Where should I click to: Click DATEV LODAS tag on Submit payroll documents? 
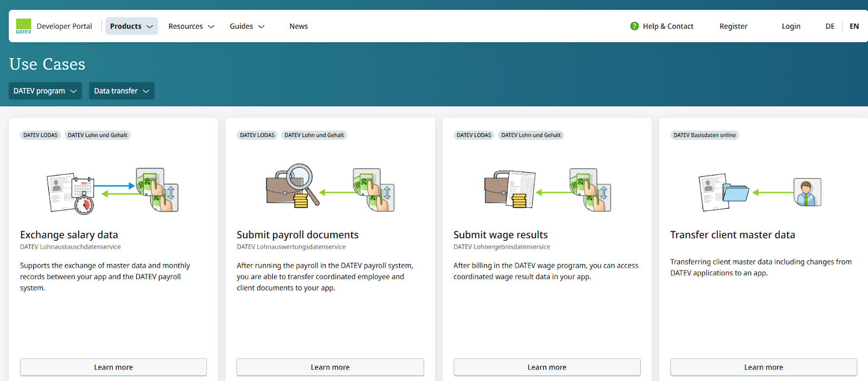(257, 135)
